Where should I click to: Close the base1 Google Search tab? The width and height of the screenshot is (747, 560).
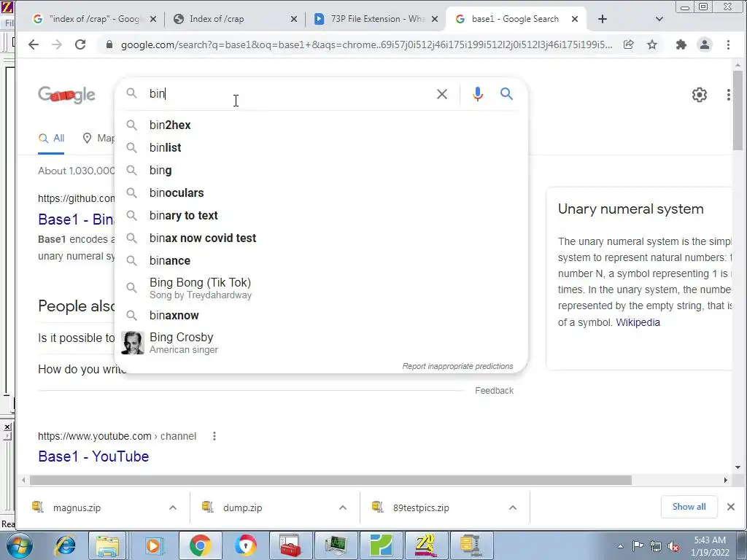[575, 19]
